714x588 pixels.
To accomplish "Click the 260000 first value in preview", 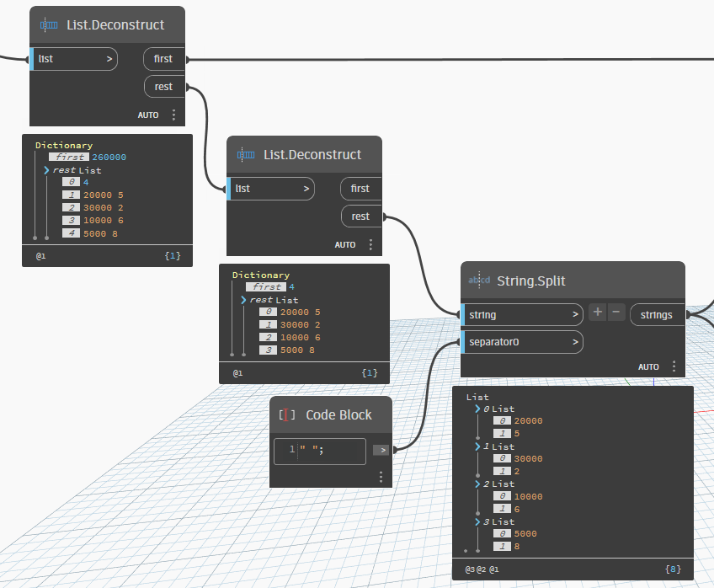I will coord(109,158).
